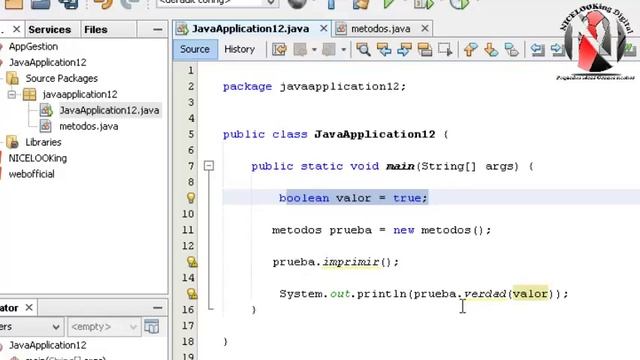The height and width of the screenshot is (360, 640).
Task: Jump to Last Edit location icon
Action: pos(280,50)
